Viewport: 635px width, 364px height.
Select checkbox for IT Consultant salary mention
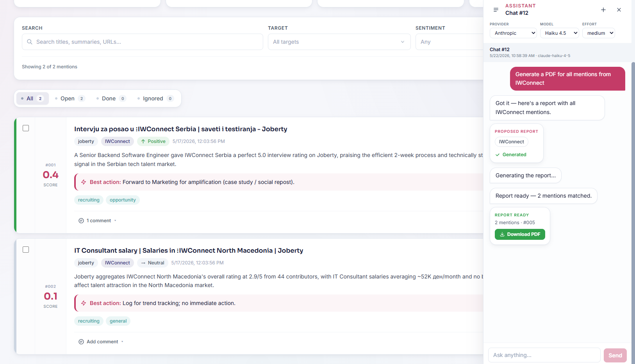tap(26, 250)
